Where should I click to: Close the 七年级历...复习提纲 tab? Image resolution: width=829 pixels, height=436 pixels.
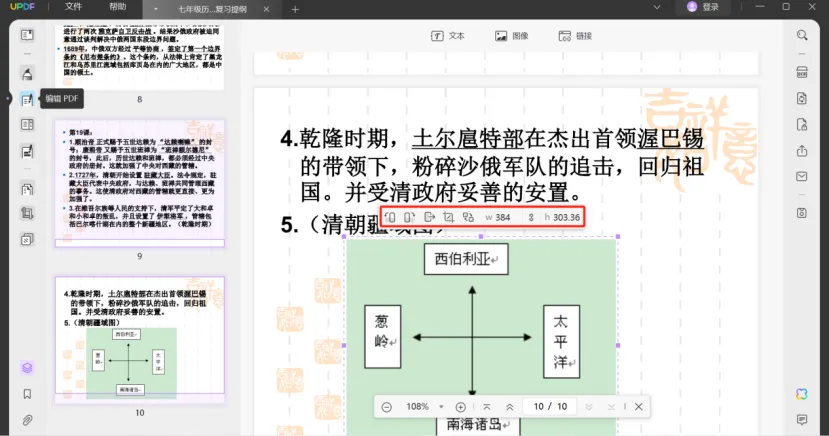pos(266,9)
